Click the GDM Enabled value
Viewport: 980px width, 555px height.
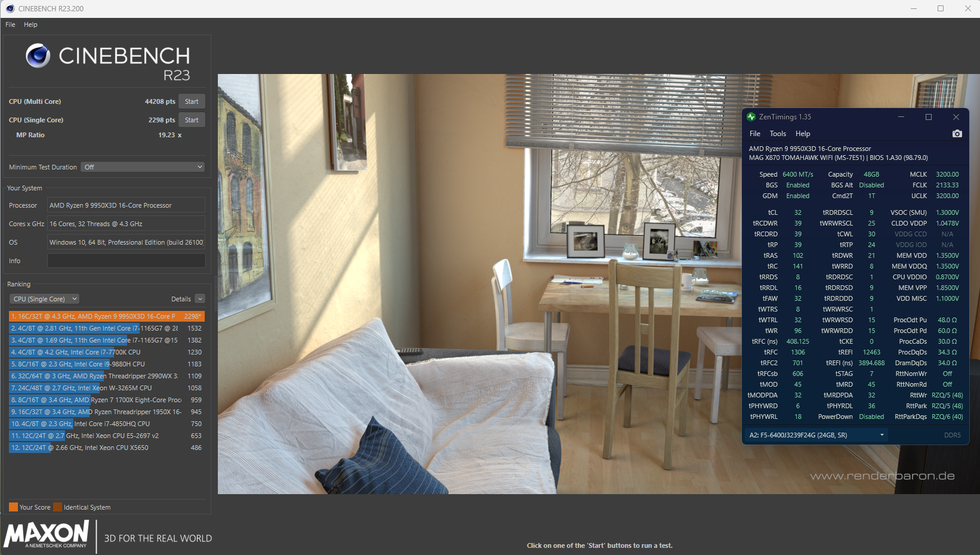pos(798,196)
